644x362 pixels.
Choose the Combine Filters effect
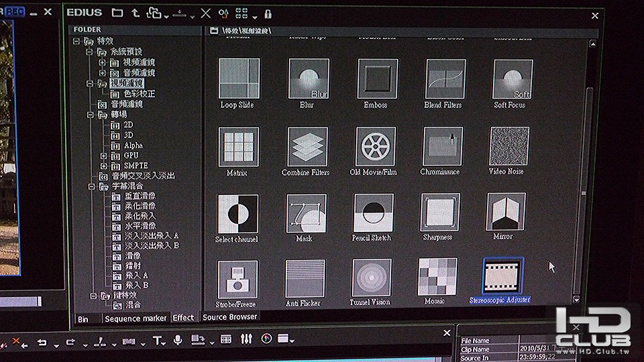(x=307, y=146)
